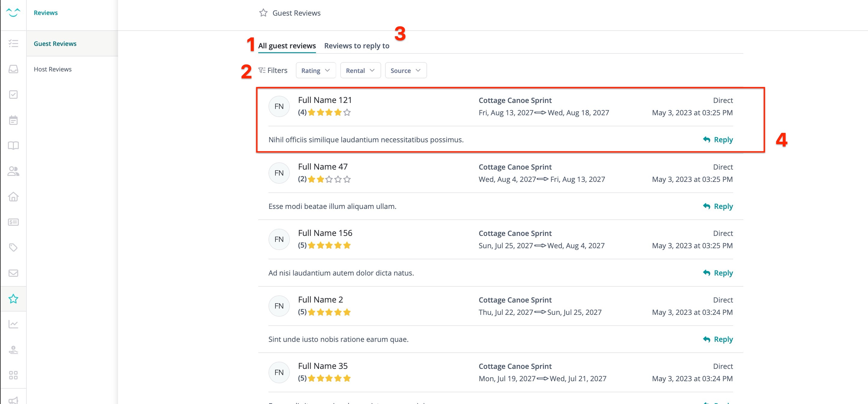Open the tasks checklist icon at sidebar top

pyautogui.click(x=13, y=43)
